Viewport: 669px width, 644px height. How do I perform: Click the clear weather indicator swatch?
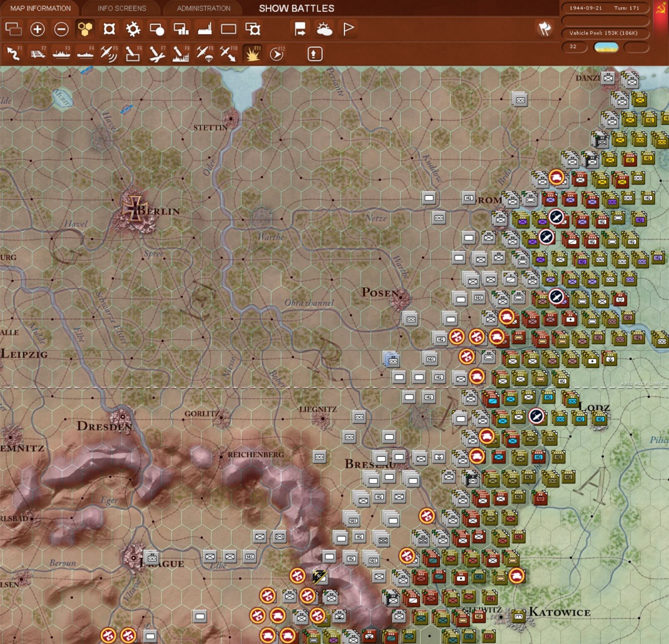click(606, 47)
